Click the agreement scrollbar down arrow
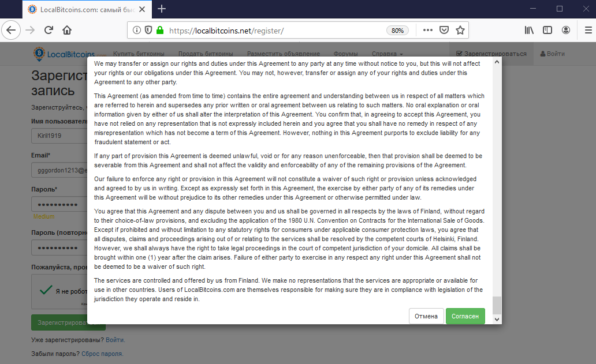The image size is (596, 364). (497, 319)
